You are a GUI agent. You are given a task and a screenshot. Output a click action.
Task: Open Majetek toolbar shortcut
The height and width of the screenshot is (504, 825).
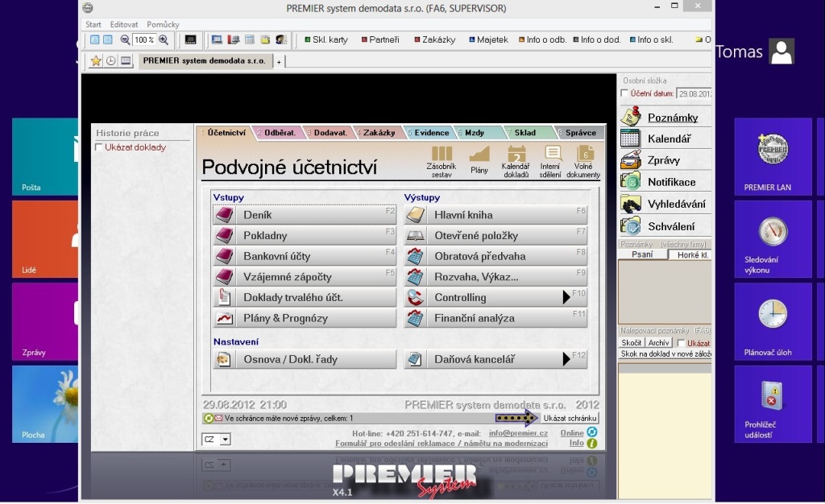489,39
